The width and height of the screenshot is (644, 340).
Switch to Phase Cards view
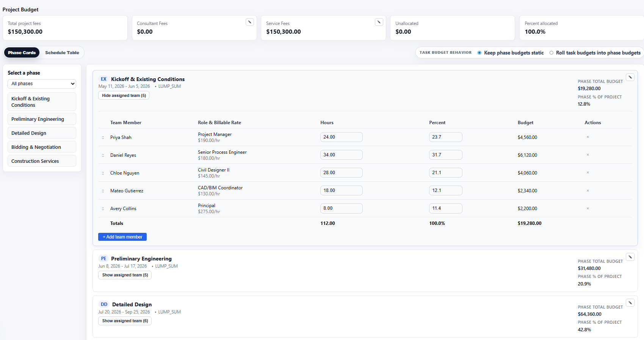tap(22, 53)
